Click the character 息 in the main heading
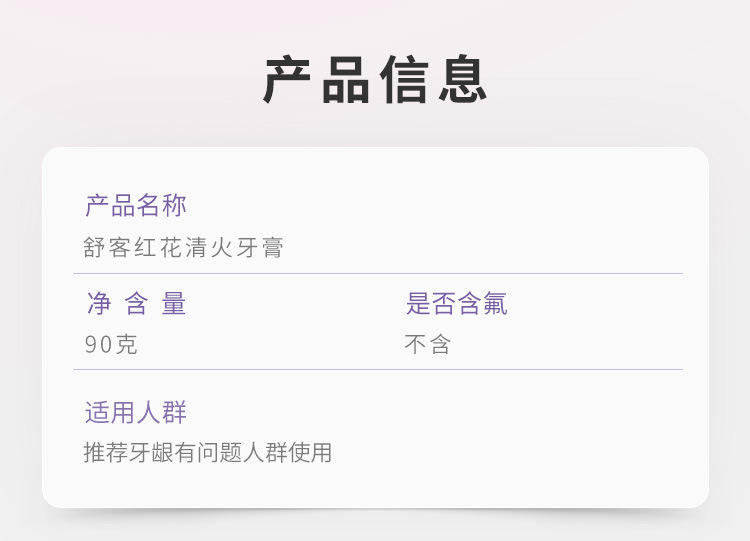 (463, 80)
